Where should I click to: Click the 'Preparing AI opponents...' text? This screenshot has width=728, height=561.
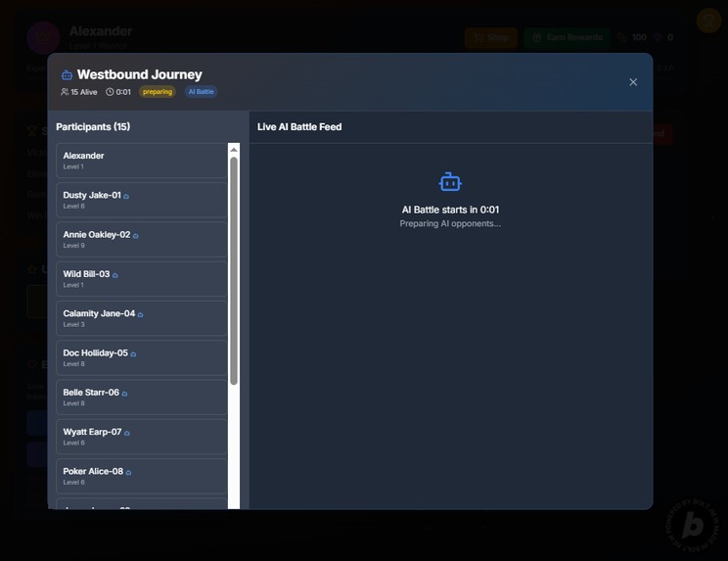(450, 224)
